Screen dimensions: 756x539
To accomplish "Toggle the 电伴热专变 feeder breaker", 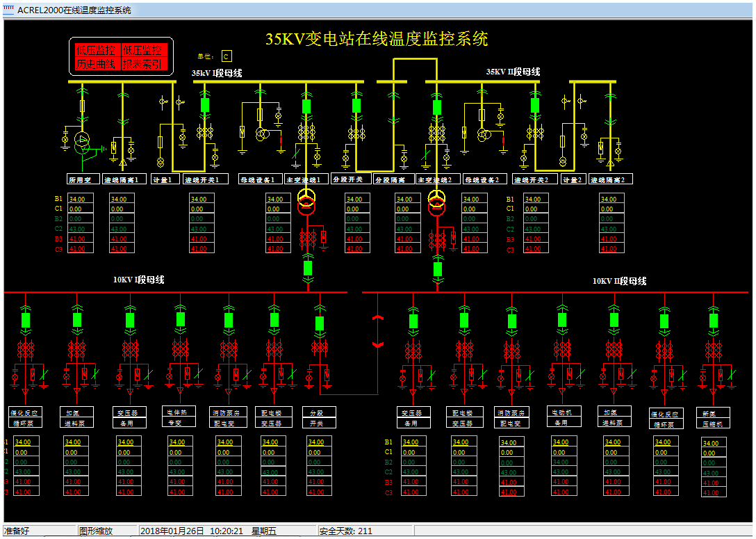I will coord(181,319).
